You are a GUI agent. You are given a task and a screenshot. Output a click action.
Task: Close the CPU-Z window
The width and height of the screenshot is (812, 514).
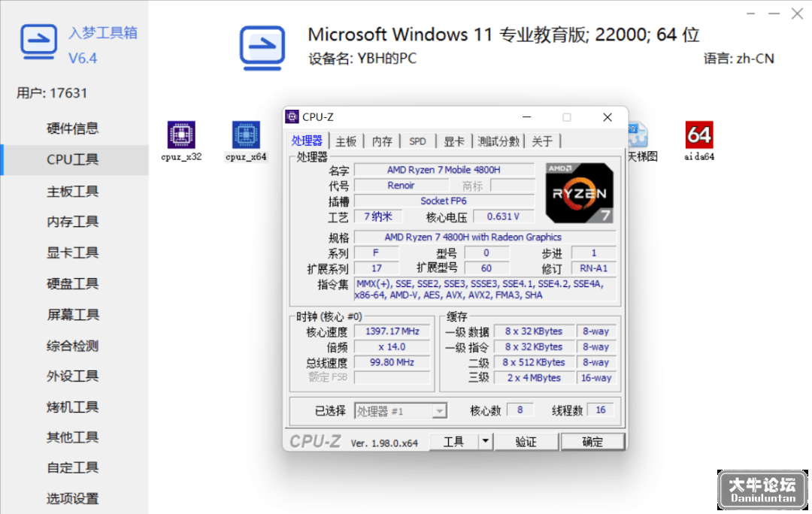tap(607, 117)
